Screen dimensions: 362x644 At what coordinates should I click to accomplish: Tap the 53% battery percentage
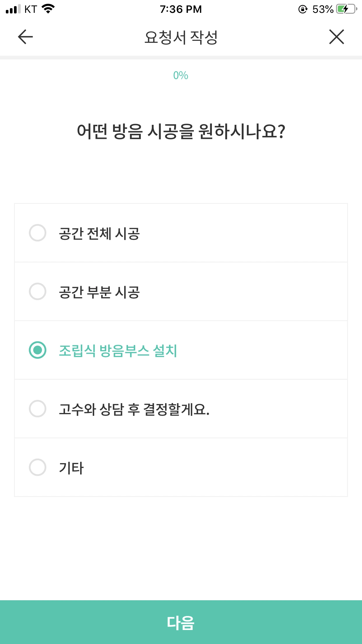coord(323,9)
